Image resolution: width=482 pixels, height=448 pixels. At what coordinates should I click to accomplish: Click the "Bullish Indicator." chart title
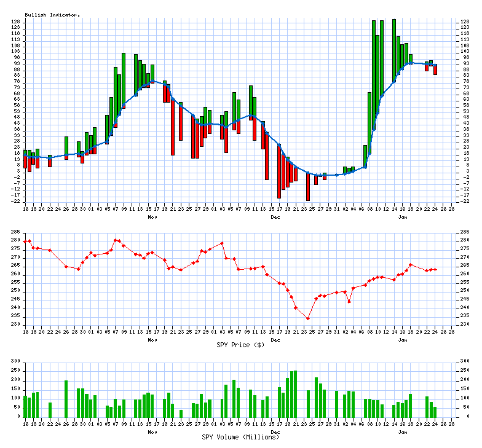click(x=52, y=15)
